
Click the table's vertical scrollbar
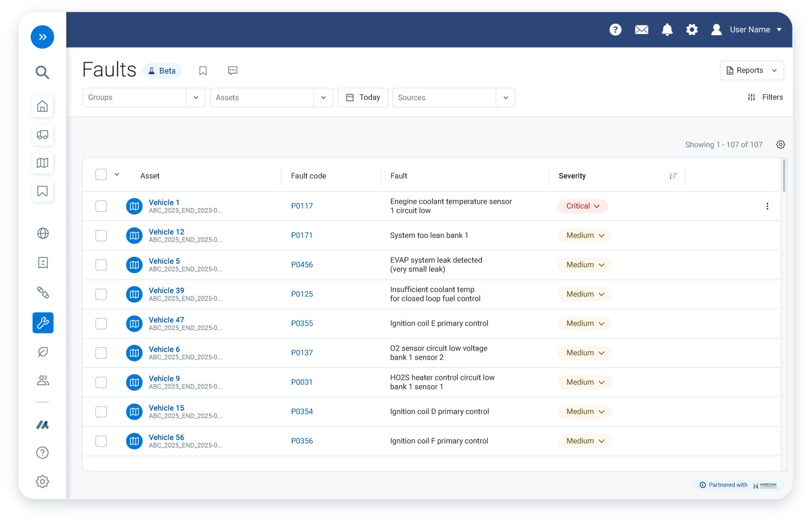[784, 176]
